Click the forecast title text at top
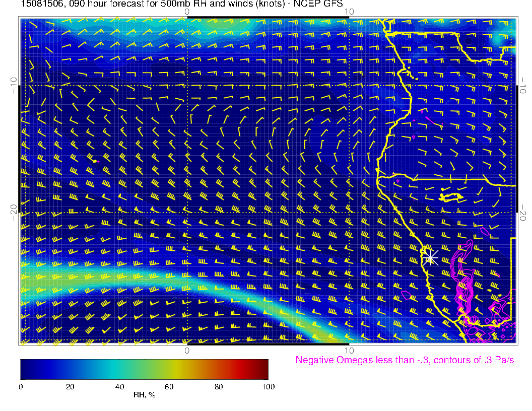Image resolution: width=532 pixels, height=411 pixels. pyautogui.click(x=182, y=4)
